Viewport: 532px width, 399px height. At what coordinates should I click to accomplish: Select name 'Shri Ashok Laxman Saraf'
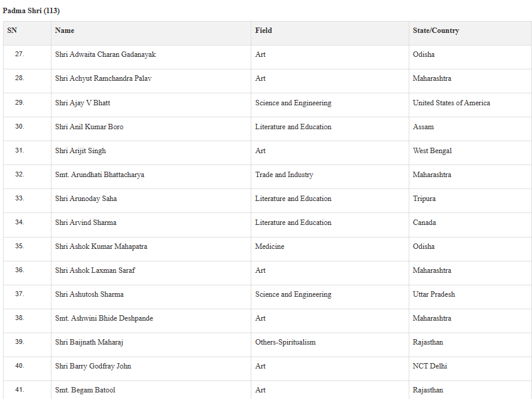point(95,270)
